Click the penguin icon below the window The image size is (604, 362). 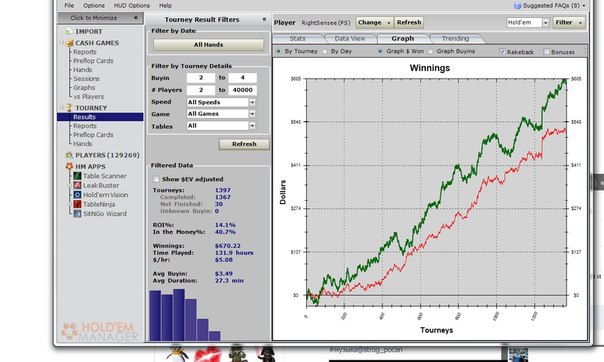[x=177, y=354]
